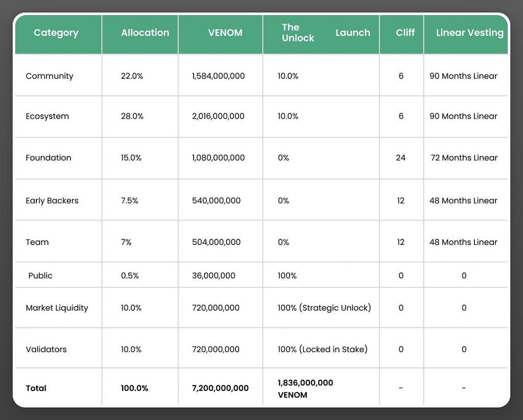Viewport: 523px width, 420px height.
Task: Click Early Backers row 48 Months Linear
Action: [463, 201]
